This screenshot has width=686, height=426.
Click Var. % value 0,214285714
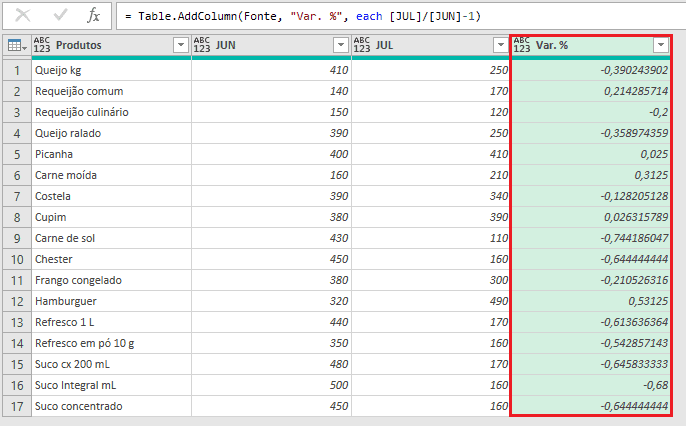[591, 91]
